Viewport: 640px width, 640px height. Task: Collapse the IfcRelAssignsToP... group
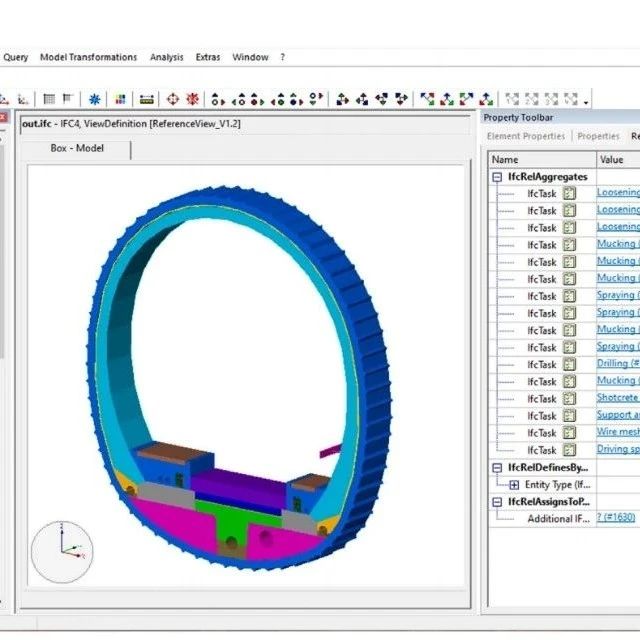(498, 502)
